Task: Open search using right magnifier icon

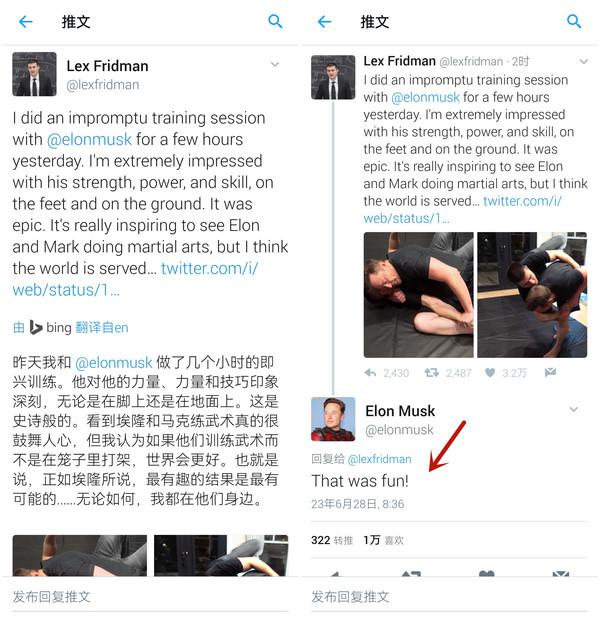Action: coord(574,21)
